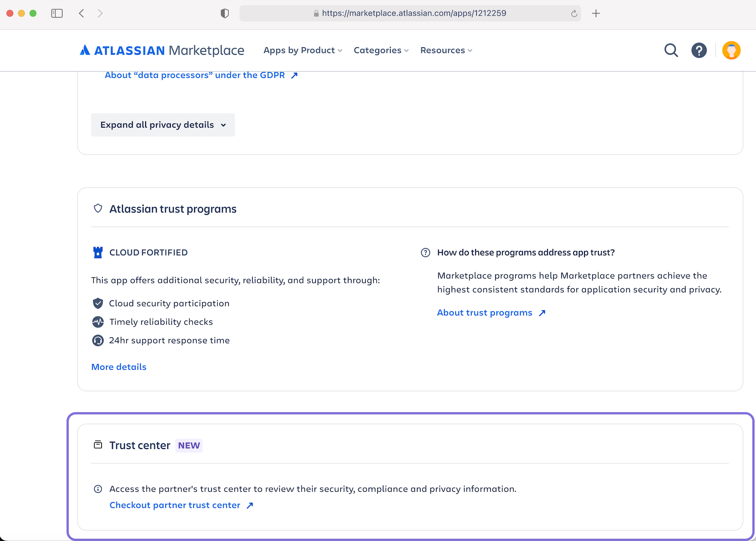The width and height of the screenshot is (756, 541).
Task: Open the About trust programs link
Action: [484, 313]
